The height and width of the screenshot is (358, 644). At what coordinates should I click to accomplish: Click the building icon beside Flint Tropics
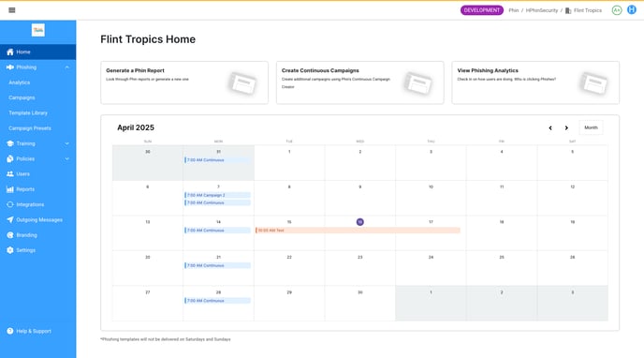pyautogui.click(x=568, y=10)
